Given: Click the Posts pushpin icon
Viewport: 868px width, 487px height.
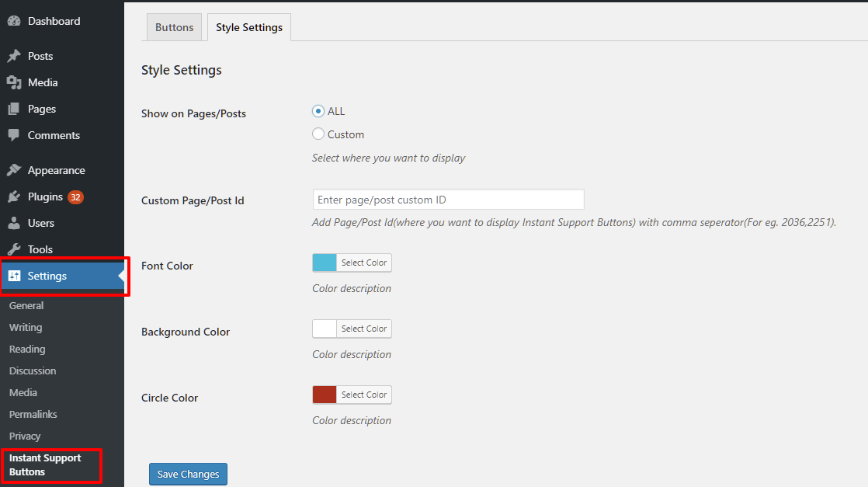Looking at the screenshot, I should (14, 56).
